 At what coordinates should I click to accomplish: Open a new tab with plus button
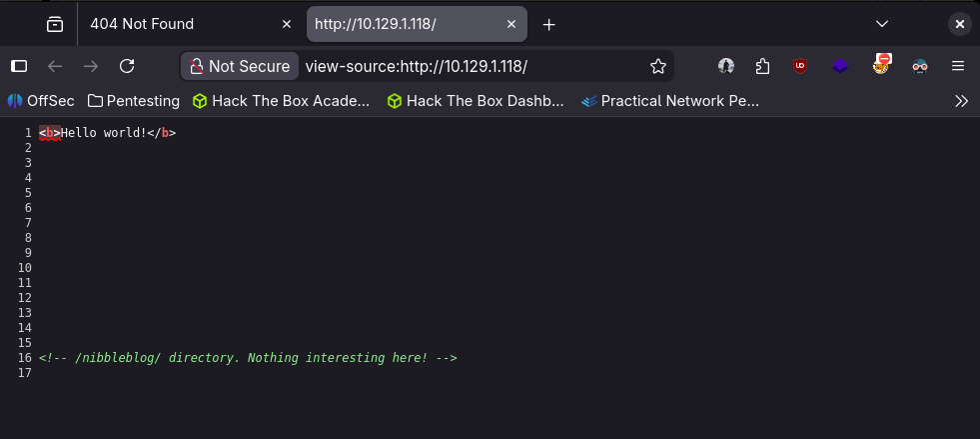pyautogui.click(x=548, y=24)
